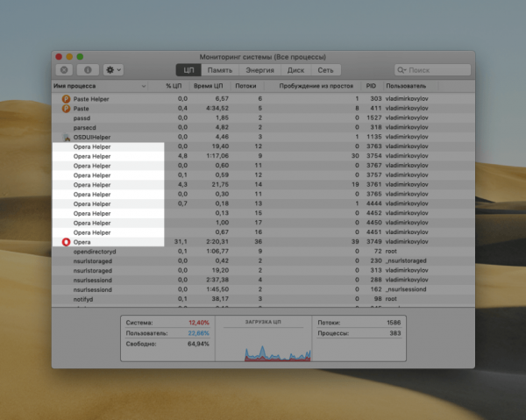The height and width of the screenshot is (420, 526).
Task: Open the process info inspector button
Action: click(88, 70)
